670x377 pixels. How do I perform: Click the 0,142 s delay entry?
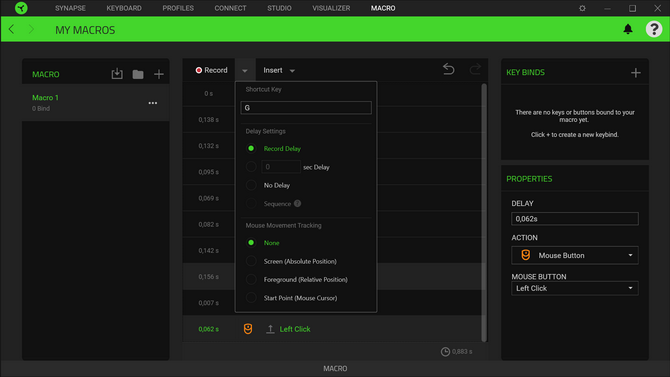point(209,250)
